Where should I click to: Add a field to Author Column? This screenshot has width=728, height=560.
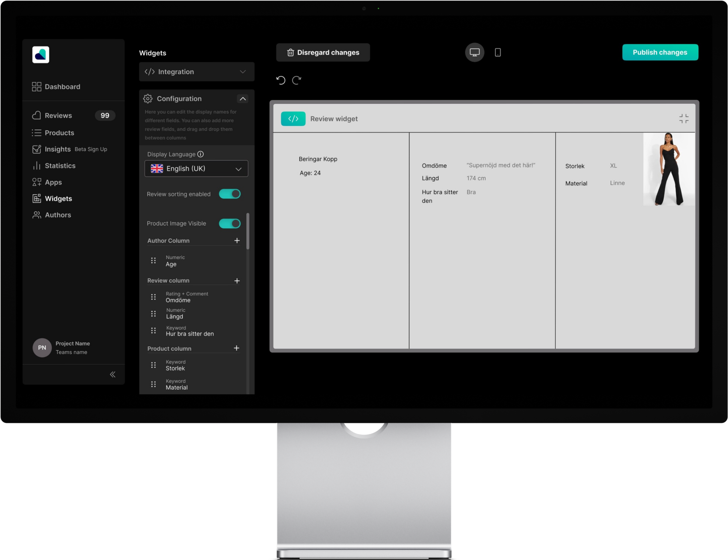[237, 241]
